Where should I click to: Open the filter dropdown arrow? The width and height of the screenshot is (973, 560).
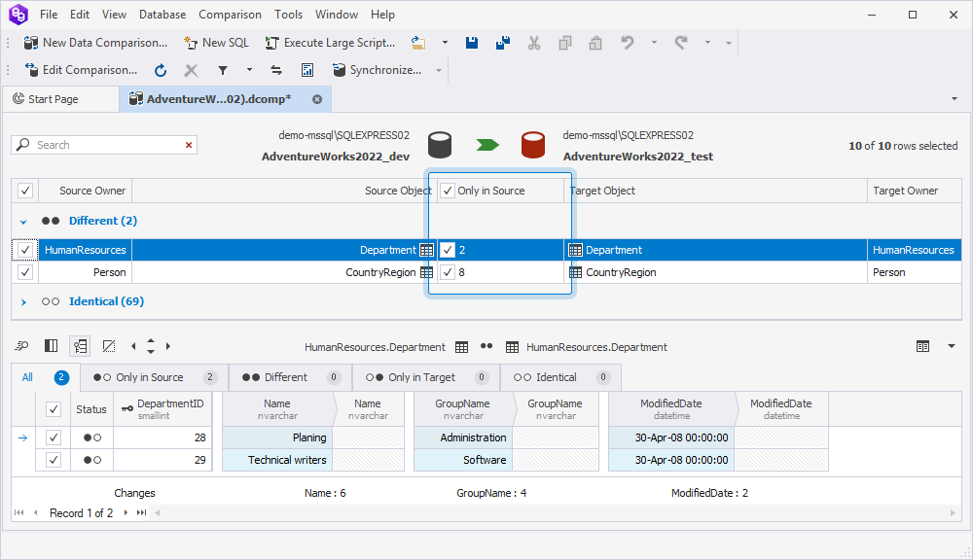249,70
